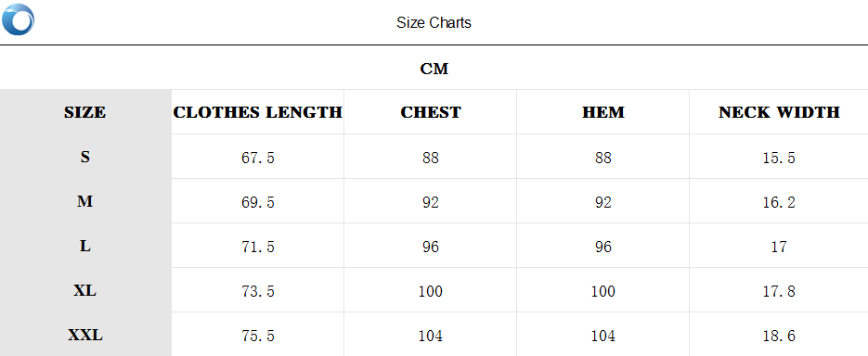Click the 73.5 clothes length cell
The height and width of the screenshot is (356, 868).
tap(258, 292)
